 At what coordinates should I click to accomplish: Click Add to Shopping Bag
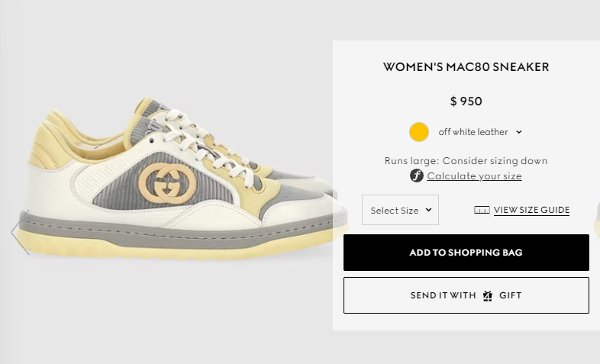(466, 253)
